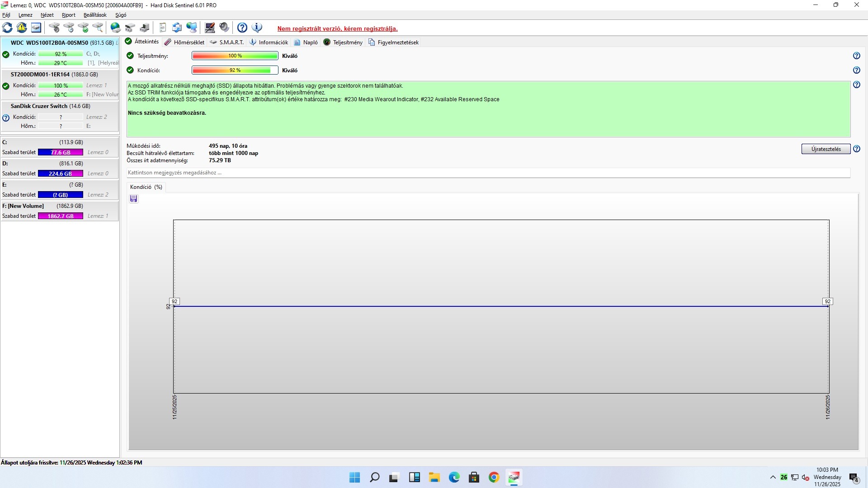Open the Beállítások menu
Screen dimensions: 868x488
(95, 15)
